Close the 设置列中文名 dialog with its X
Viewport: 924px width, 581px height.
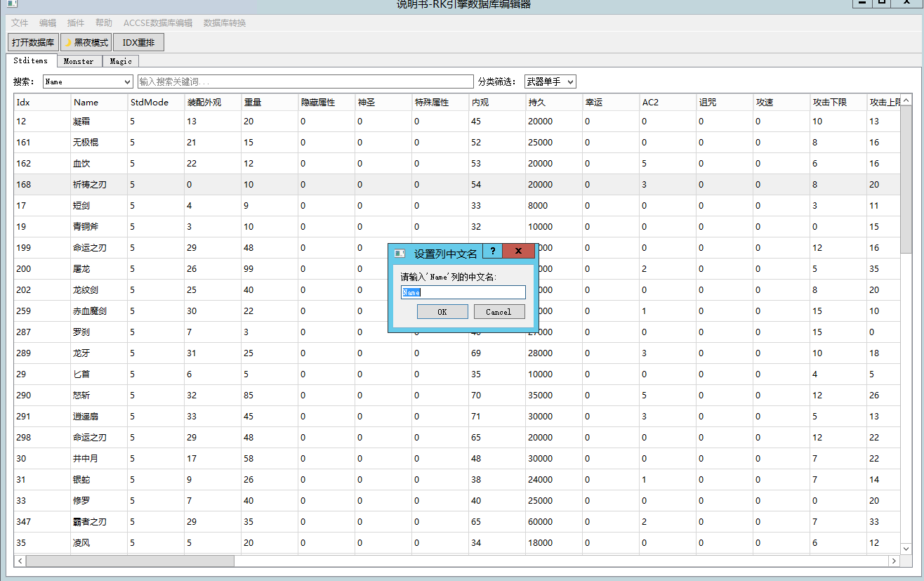point(519,252)
